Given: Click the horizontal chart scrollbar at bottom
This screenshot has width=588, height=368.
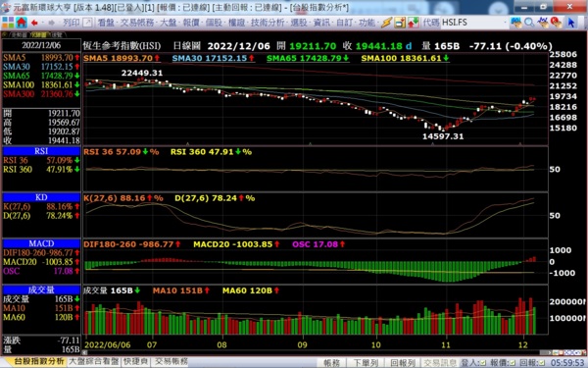Looking at the screenshot, I should (x=315, y=352).
